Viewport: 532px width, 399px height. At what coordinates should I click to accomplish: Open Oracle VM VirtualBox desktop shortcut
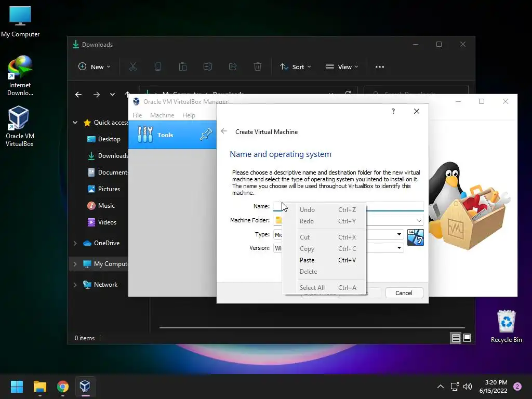tap(20, 126)
